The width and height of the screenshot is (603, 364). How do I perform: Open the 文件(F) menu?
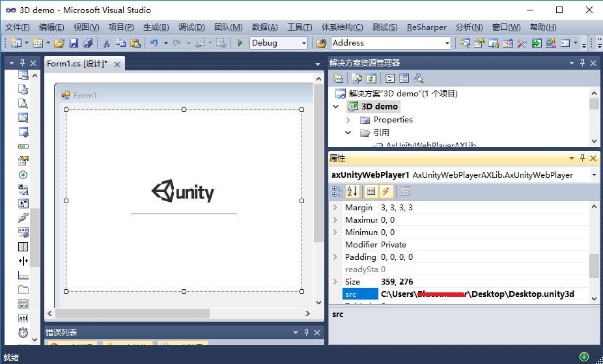18,27
